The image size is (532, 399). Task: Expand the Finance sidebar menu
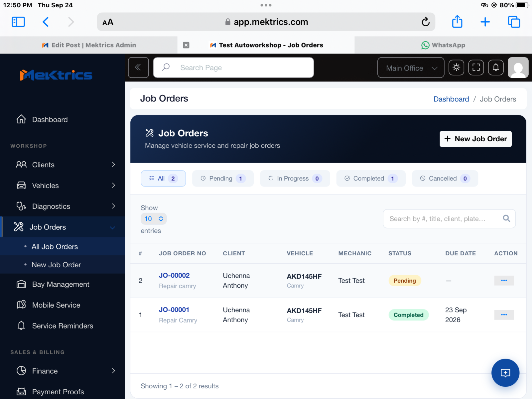point(62,371)
